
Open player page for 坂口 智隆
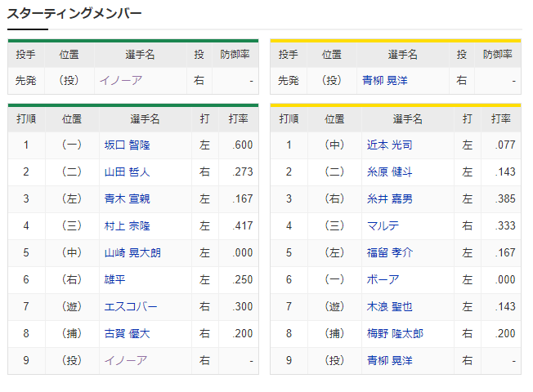[x=128, y=145]
